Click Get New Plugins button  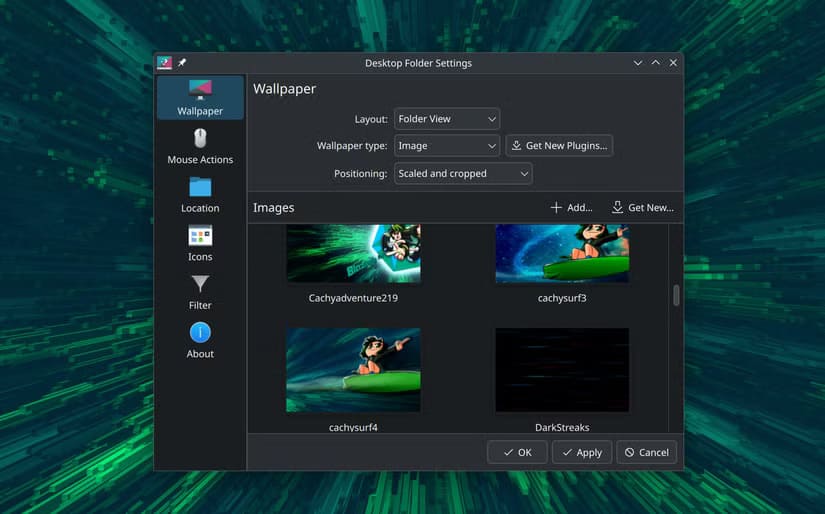click(x=559, y=146)
